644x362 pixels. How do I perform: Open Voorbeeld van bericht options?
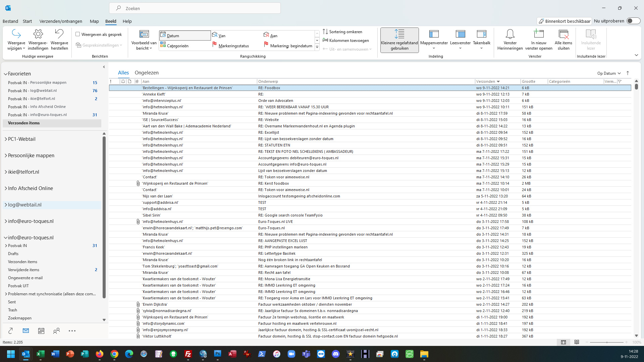144,40
